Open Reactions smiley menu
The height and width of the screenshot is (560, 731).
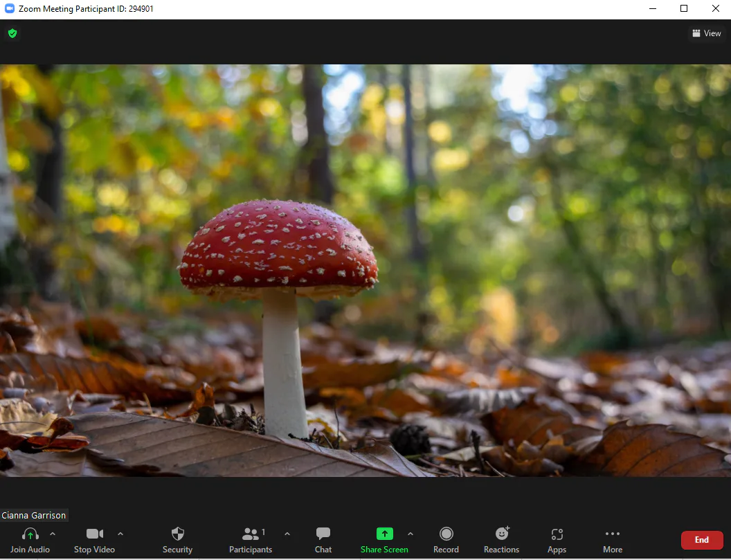(502, 540)
